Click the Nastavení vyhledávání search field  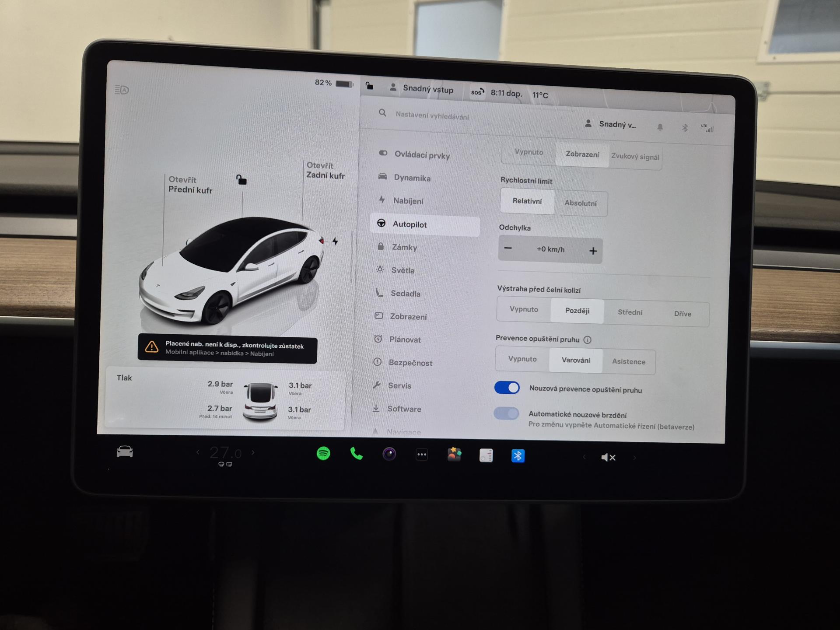[x=432, y=116]
